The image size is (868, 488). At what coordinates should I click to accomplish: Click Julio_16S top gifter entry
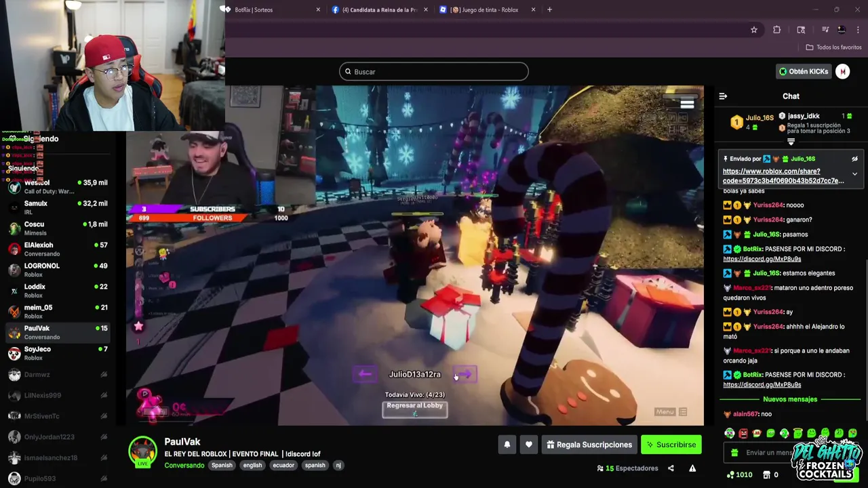[x=752, y=122]
